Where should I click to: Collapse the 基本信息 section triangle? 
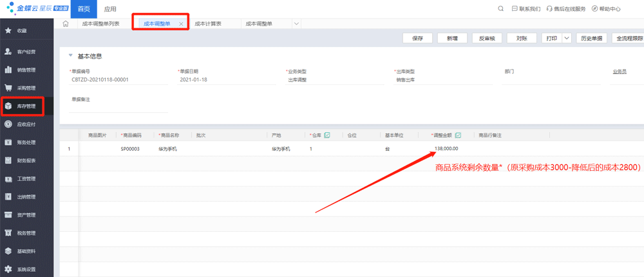70,56
